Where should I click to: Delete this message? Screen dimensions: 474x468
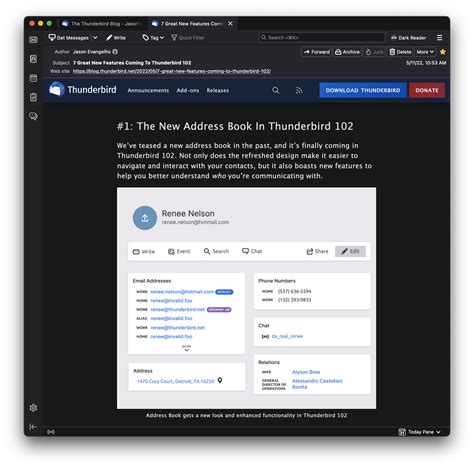pos(400,52)
